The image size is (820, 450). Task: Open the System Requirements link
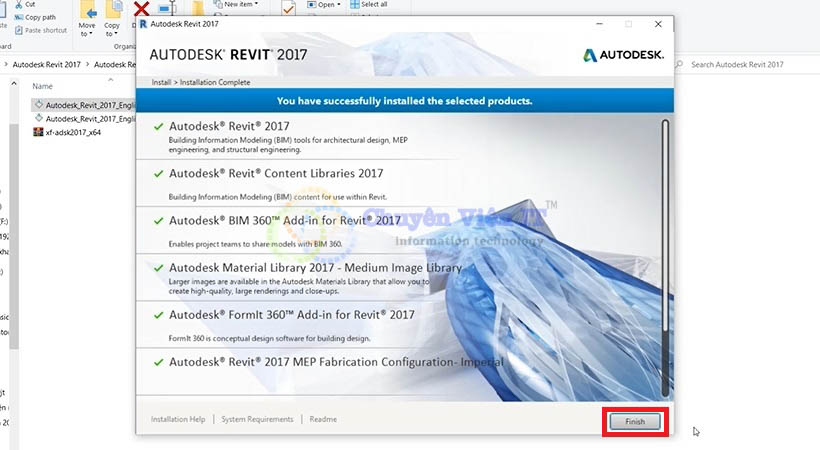[x=257, y=419]
